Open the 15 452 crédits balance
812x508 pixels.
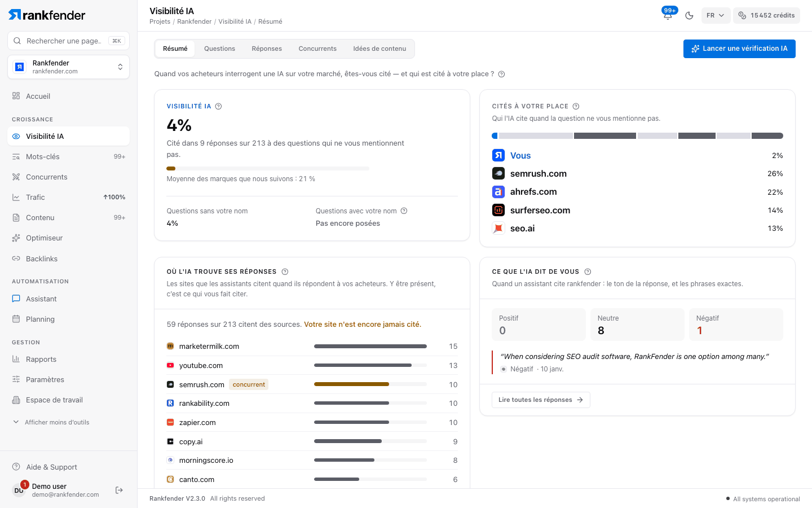pyautogui.click(x=766, y=15)
